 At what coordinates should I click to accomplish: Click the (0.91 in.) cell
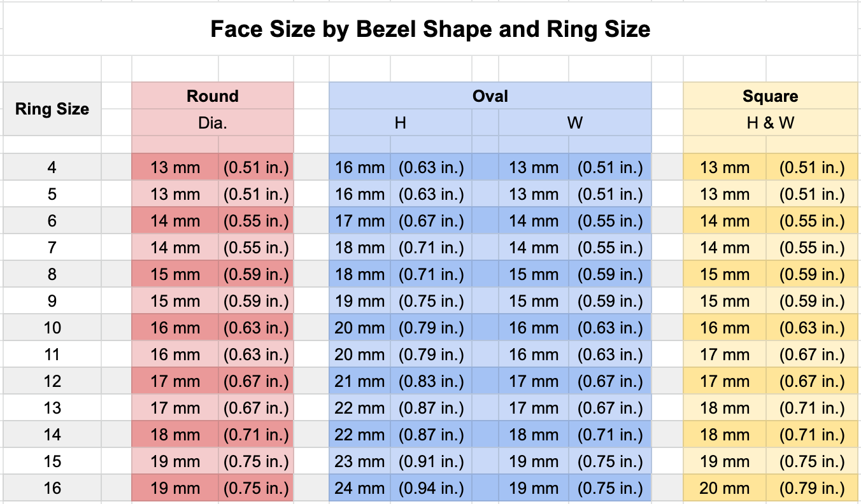pos(431,461)
